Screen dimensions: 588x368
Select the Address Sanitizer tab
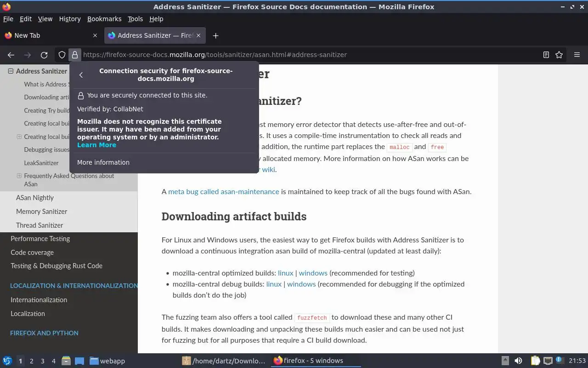click(155, 35)
